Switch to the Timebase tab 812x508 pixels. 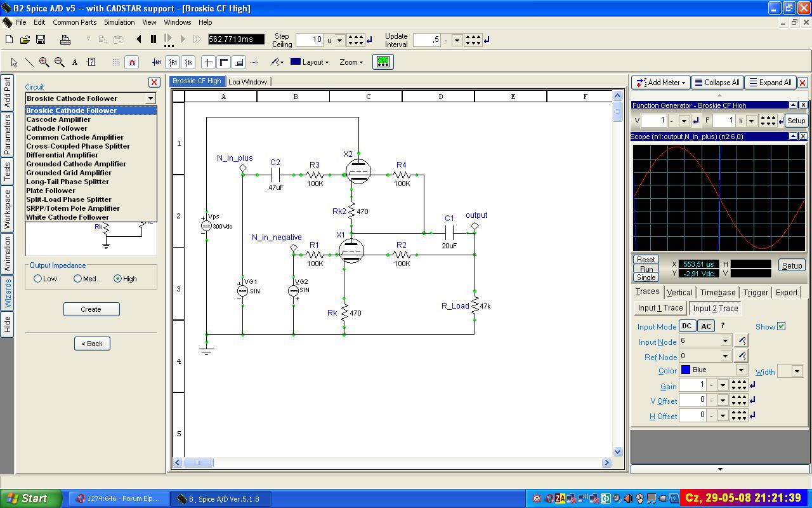(x=717, y=293)
